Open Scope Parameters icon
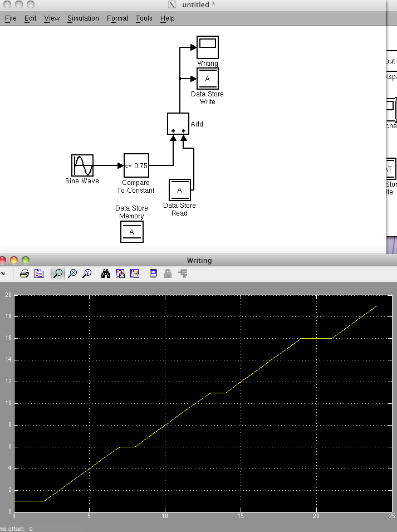 click(39, 274)
